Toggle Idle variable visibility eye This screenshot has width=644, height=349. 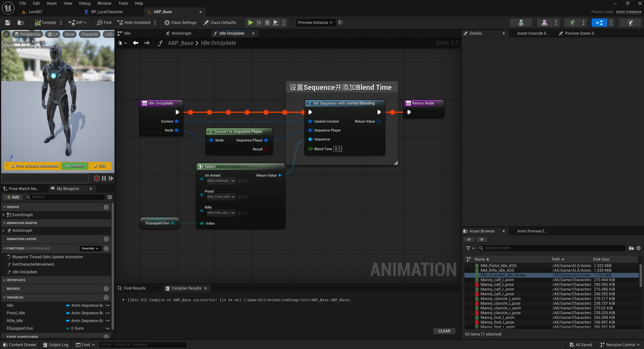(108, 305)
